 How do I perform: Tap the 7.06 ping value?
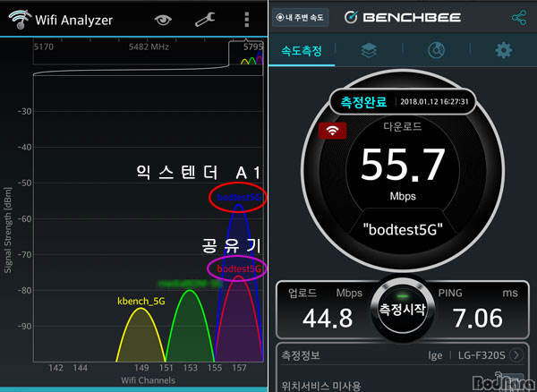[x=479, y=318]
